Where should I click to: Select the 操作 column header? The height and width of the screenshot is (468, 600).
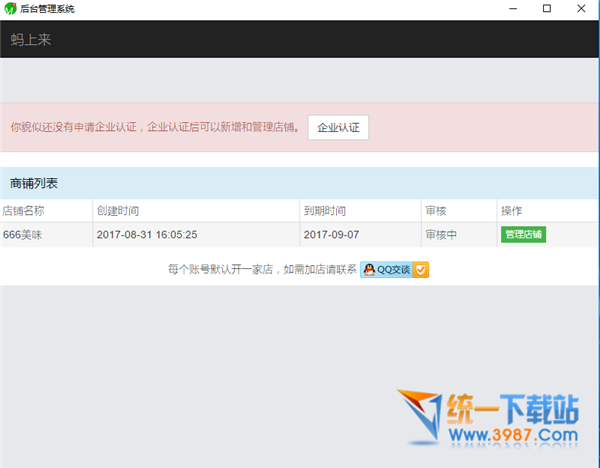click(511, 211)
